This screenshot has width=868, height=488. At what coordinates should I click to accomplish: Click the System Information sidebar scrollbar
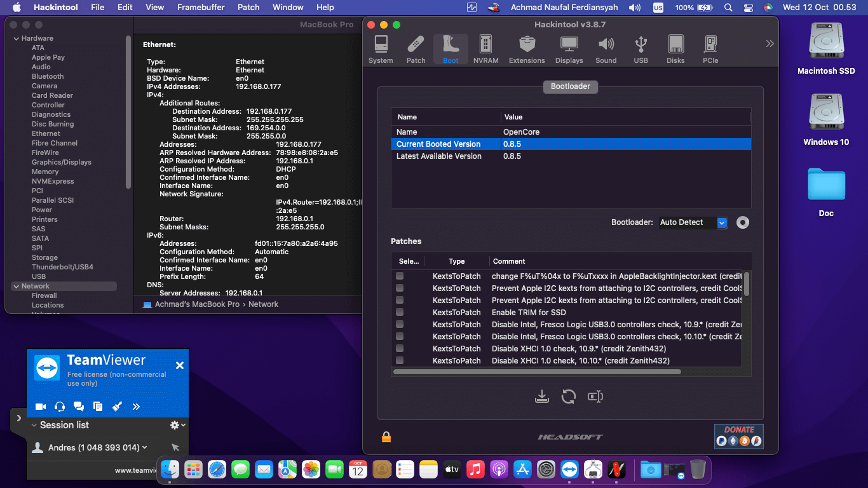point(128,111)
